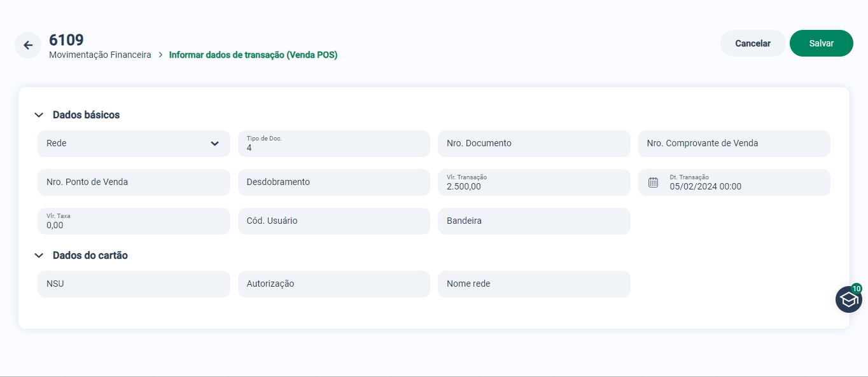Open the Rede dropdown
Image resolution: width=868 pixels, height=377 pixels.
(x=134, y=144)
